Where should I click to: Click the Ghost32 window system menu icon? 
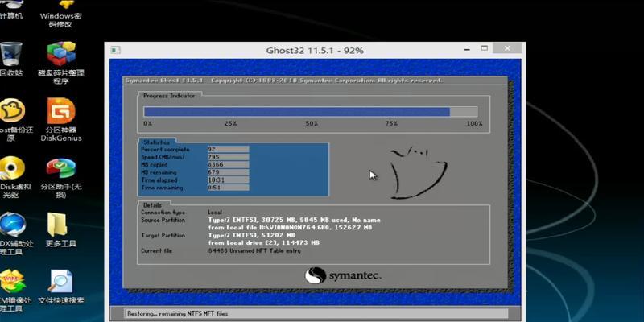pos(115,50)
